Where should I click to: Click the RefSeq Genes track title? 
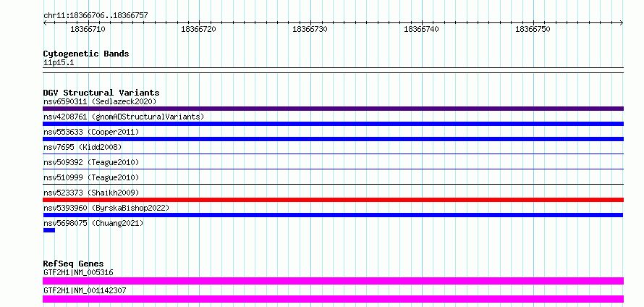tap(74, 264)
